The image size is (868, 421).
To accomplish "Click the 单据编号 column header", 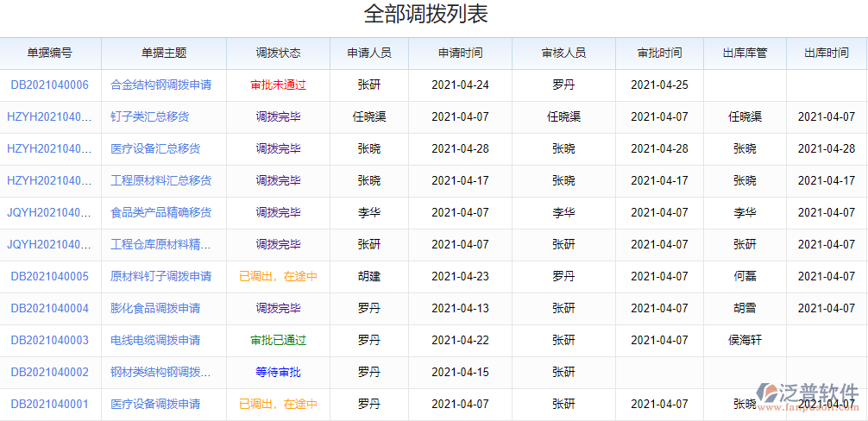I will tap(49, 53).
